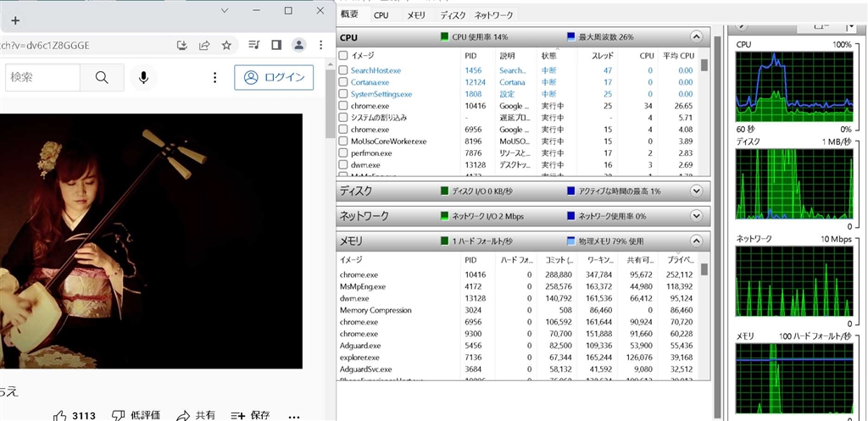Open a new Chrome tab with plus icon
The width and height of the screenshot is (868, 421).
pyautogui.click(x=15, y=21)
